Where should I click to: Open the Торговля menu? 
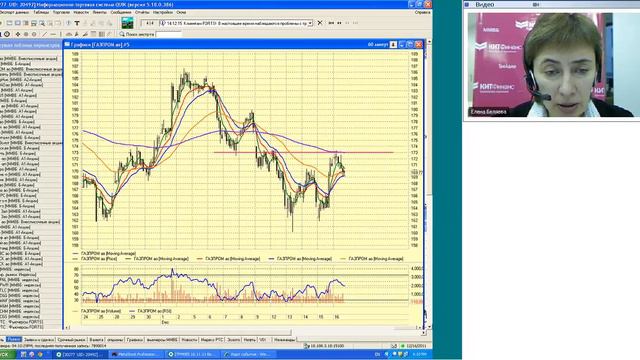tap(61, 13)
